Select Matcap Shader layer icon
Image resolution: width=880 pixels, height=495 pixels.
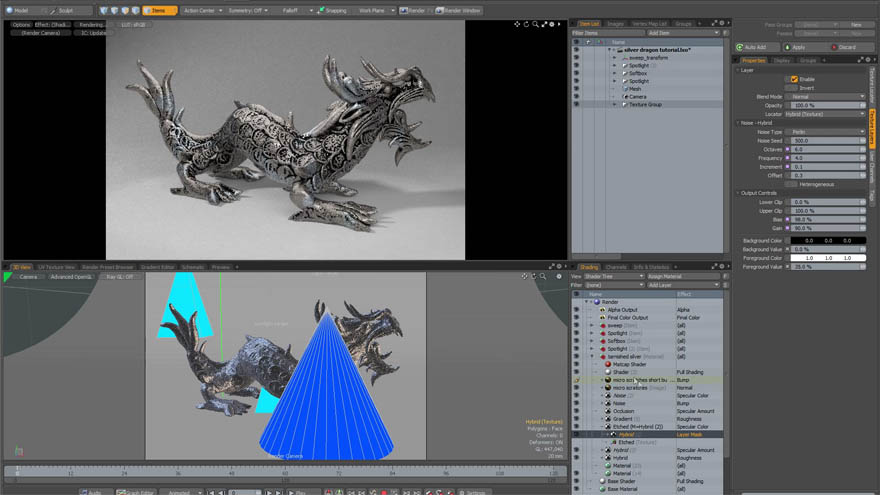608,364
